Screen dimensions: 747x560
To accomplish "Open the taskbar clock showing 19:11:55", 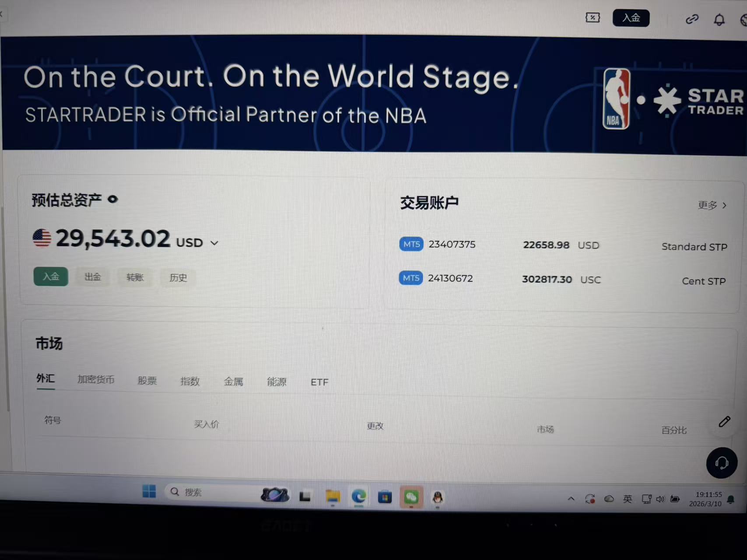I will [x=705, y=499].
